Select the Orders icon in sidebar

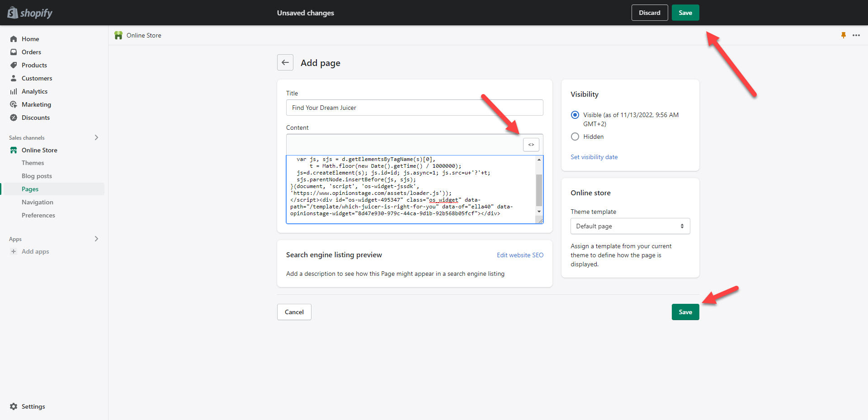(14, 52)
